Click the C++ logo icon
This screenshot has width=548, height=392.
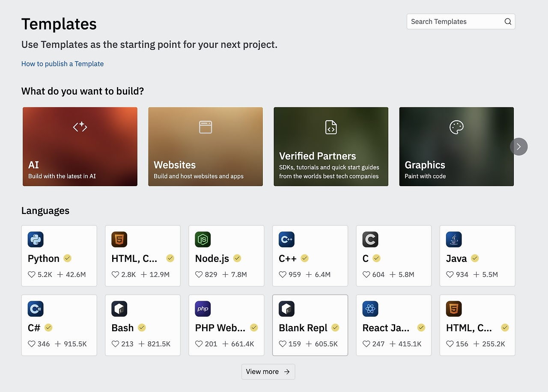286,240
